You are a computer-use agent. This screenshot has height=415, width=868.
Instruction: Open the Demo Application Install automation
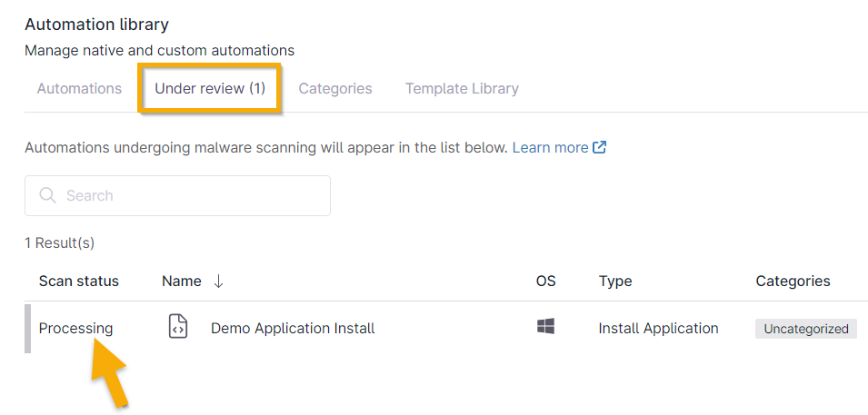click(x=293, y=328)
